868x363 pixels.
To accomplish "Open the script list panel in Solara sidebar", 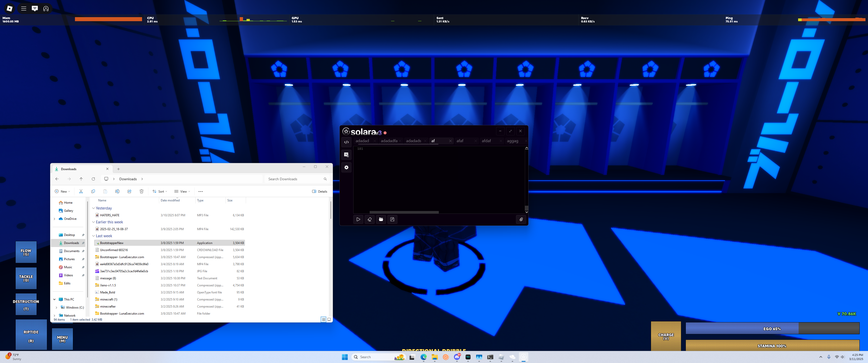I will click(x=346, y=155).
